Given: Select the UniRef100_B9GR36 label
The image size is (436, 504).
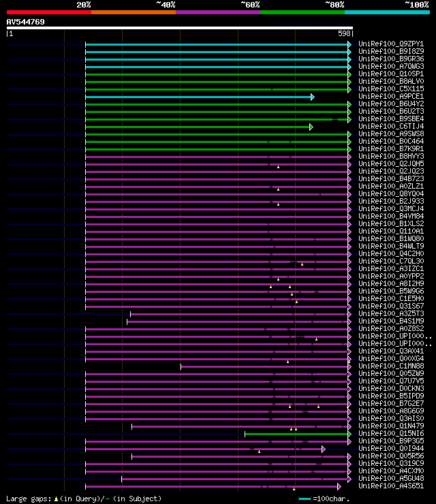Looking at the screenshot, I should point(391,59).
